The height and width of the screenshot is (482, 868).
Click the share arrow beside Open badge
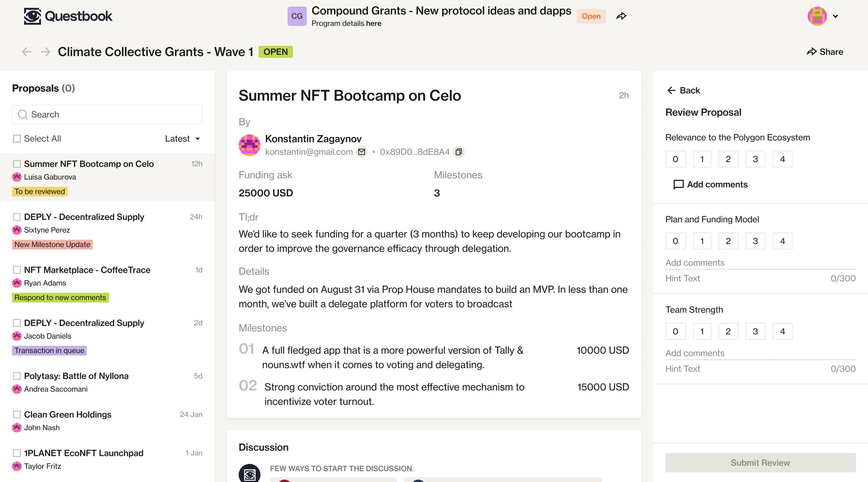point(621,16)
